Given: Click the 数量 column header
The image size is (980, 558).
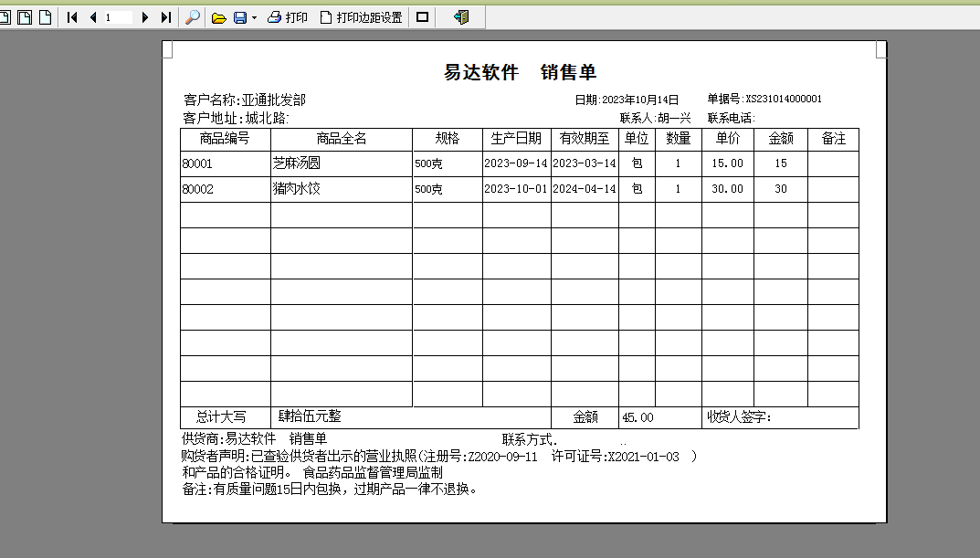Looking at the screenshot, I should [x=678, y=139].
